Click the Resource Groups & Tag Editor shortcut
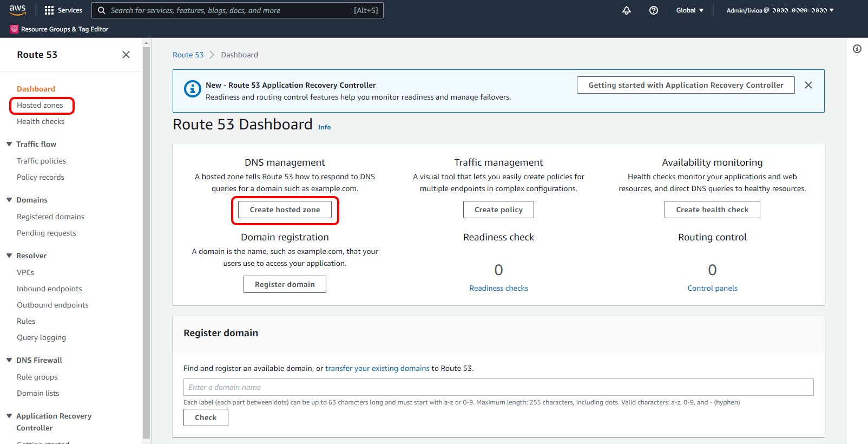 click(60, 29)
